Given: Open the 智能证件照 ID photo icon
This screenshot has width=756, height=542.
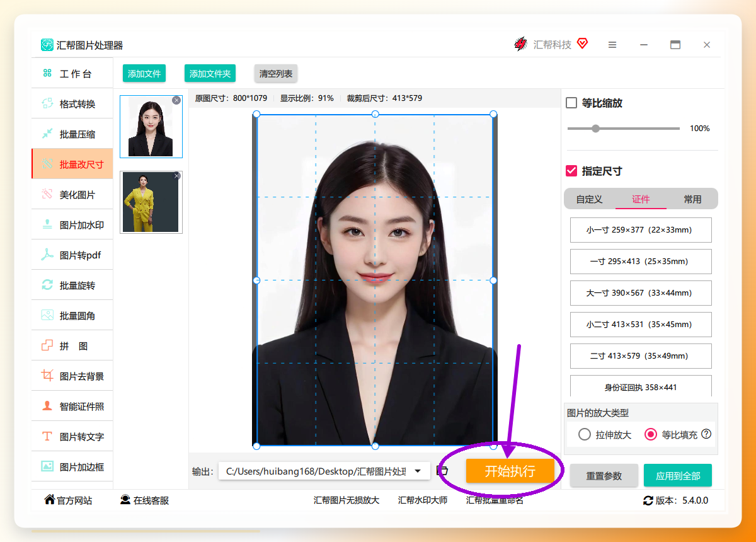Looking at the screenshot, I should 47,406.
